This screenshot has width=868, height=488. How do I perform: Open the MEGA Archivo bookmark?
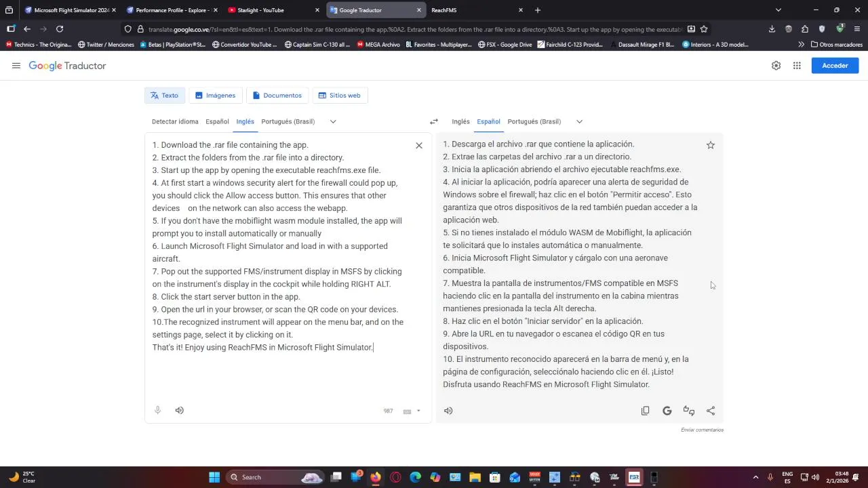(x=378, y=45)
